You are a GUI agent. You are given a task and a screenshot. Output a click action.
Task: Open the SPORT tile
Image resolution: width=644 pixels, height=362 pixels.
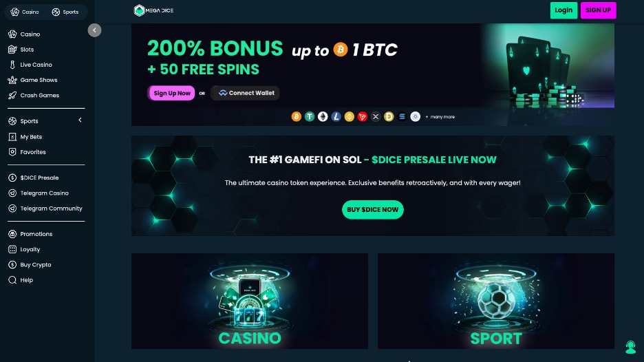click(496, 301)
